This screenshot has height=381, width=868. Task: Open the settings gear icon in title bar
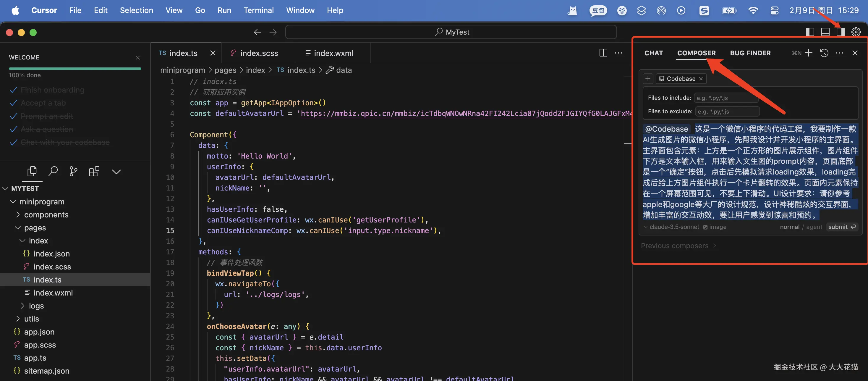pos(856,32)
